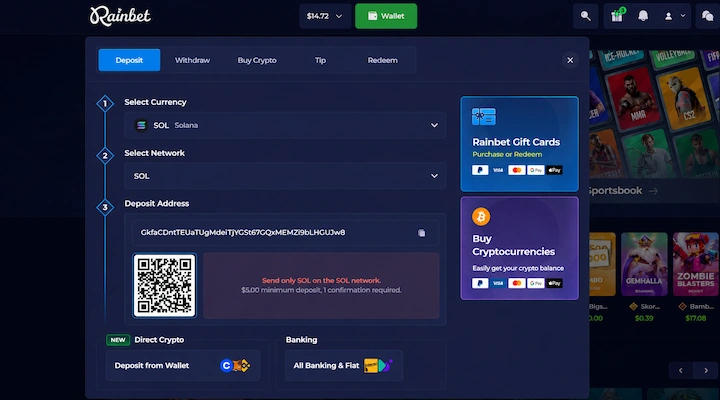Viewport: 720px width, 400px height.
Task: Open the SOL Solana currency dropdown
Action: [285, 125]
